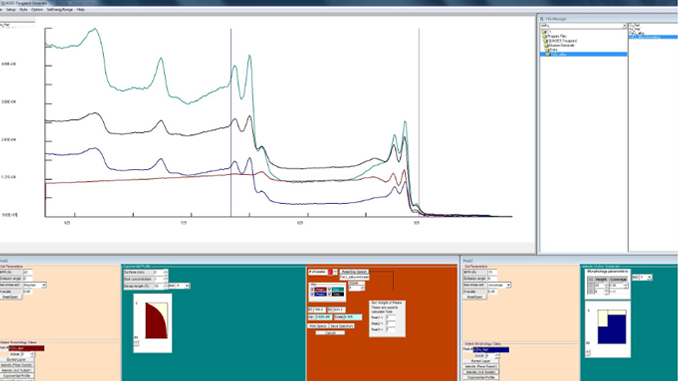Screen dimensions: 678x381
Task: Toggle the dark red Peak1 plot checkbox
Action: [312, 289]
